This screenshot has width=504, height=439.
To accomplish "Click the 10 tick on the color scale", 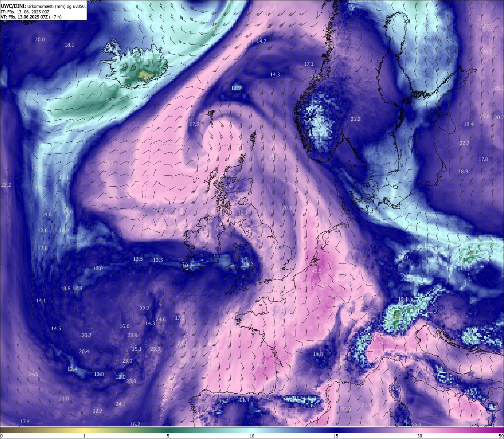I will [x=252, y=436].
